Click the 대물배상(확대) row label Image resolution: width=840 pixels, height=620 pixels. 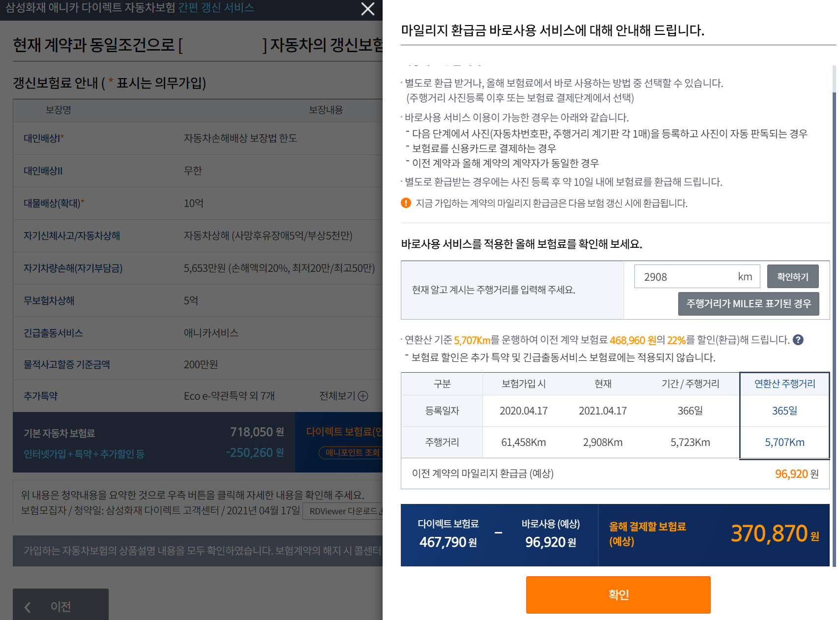(x=54, y=203)
